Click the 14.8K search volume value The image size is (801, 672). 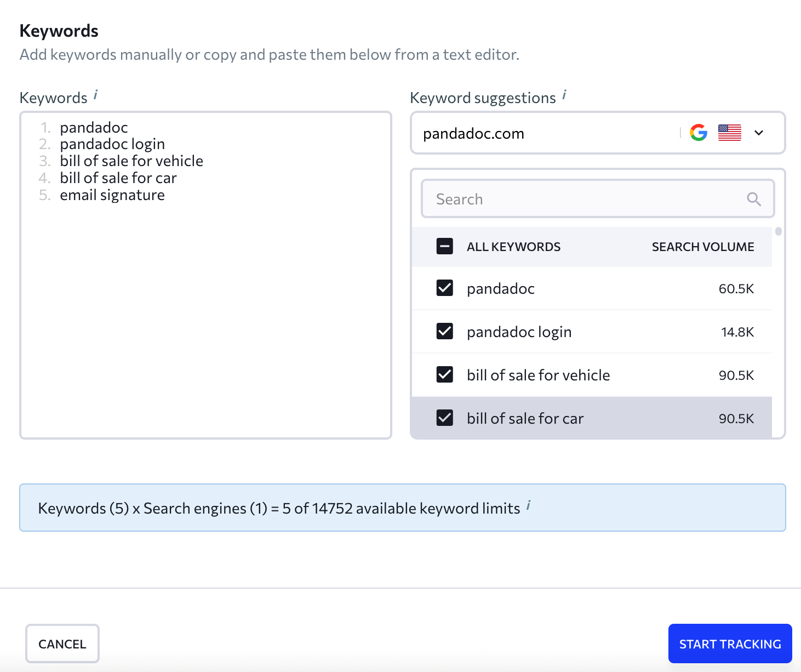(737, 332)
